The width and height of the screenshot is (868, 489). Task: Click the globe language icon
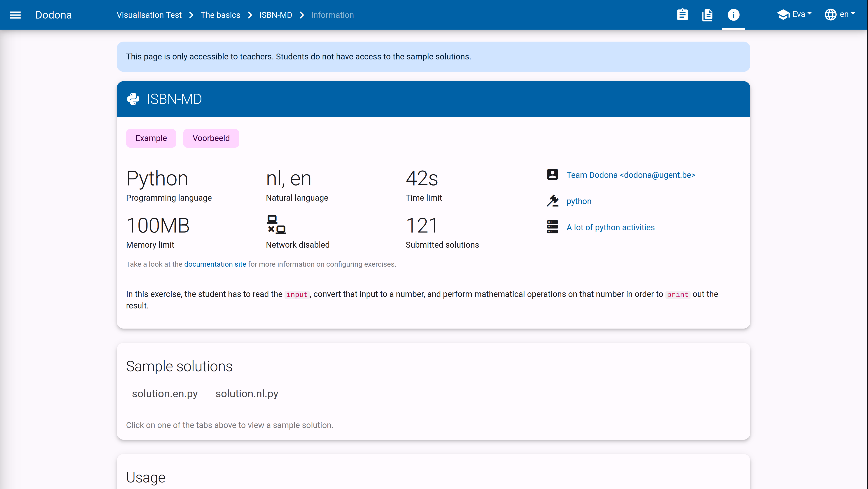[830, 14]
